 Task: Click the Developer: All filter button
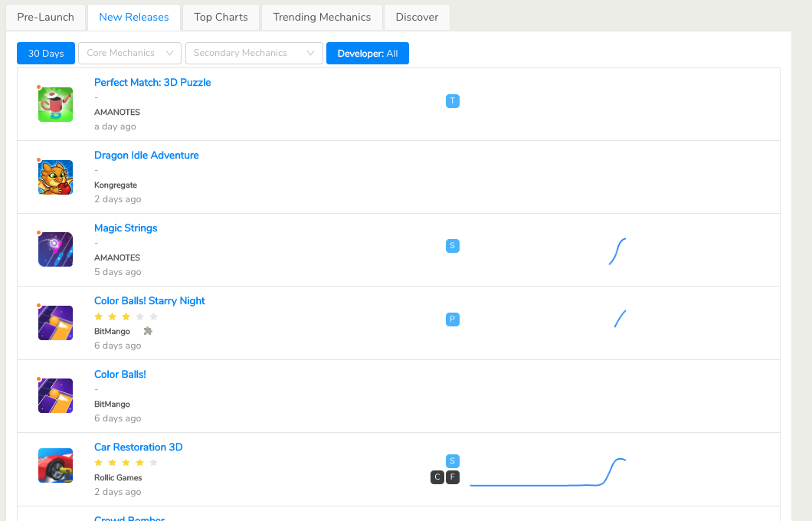pyautogui.click(x=368, y=54)
